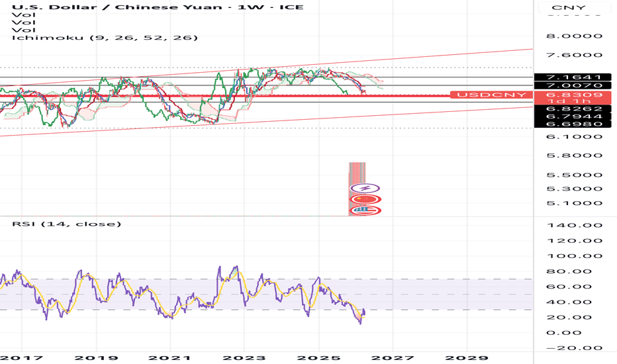617x364 pixels.
Task: Click the 100.00 value on RSI scale
Action: [x=575, y=255]
